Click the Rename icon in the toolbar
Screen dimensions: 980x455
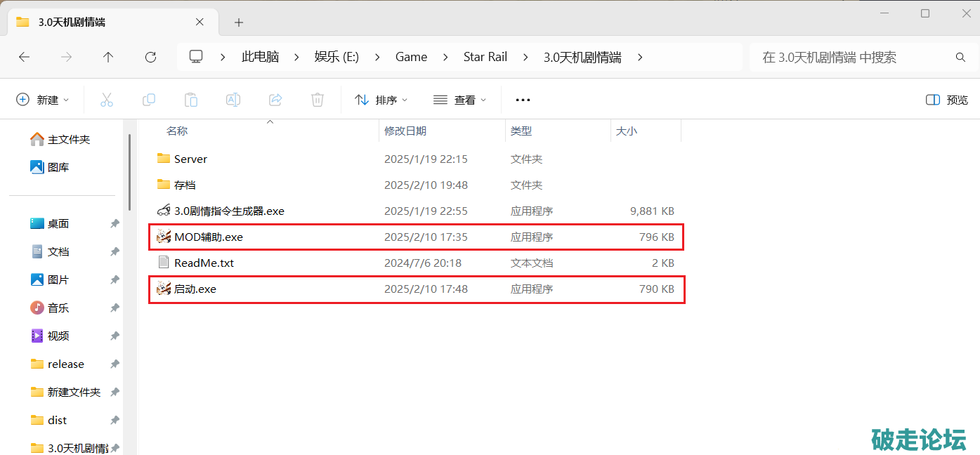(x=233, y=100)
